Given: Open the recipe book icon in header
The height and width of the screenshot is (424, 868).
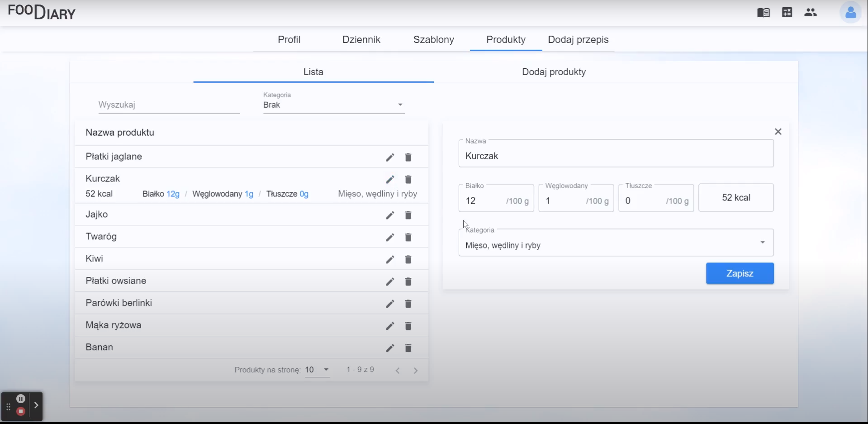Looking at the screenshot, I should click(764, 13).
